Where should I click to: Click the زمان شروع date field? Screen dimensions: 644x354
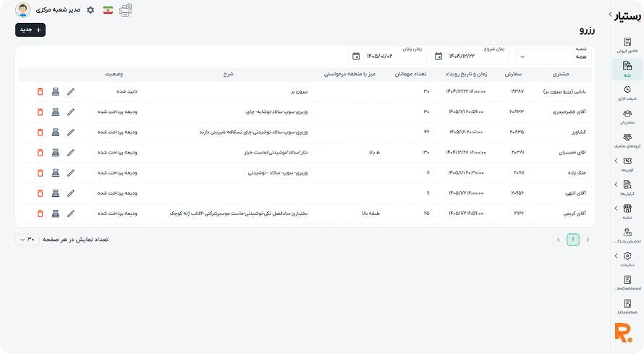click(x=469, y=56)
